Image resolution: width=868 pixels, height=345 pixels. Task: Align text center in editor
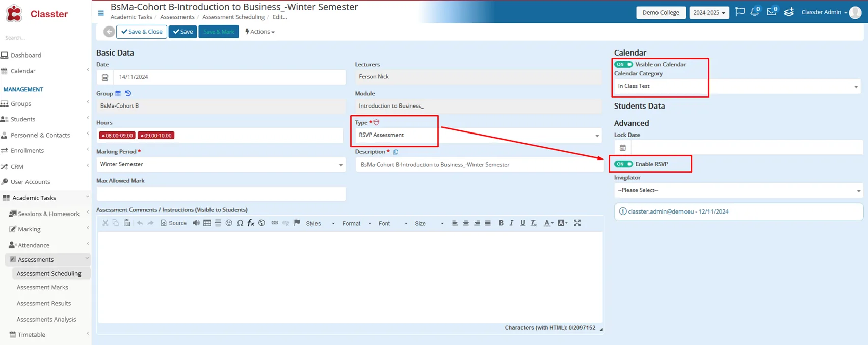coord(466,223)
